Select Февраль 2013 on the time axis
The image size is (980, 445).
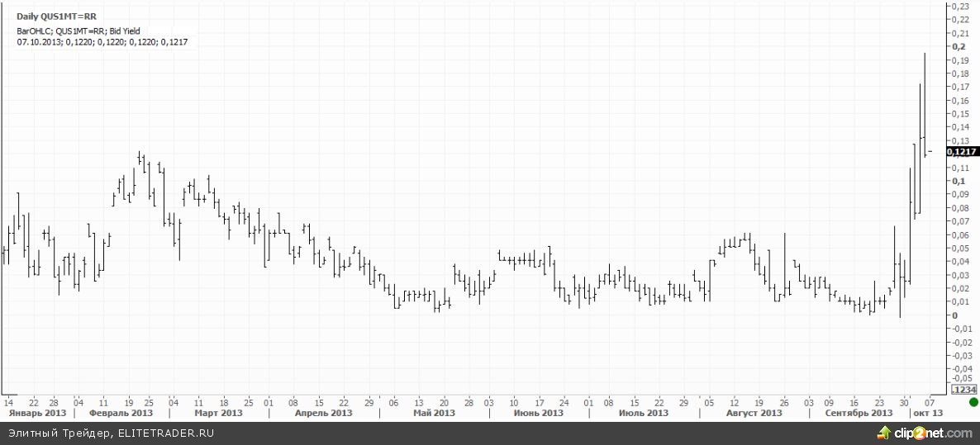121,413
